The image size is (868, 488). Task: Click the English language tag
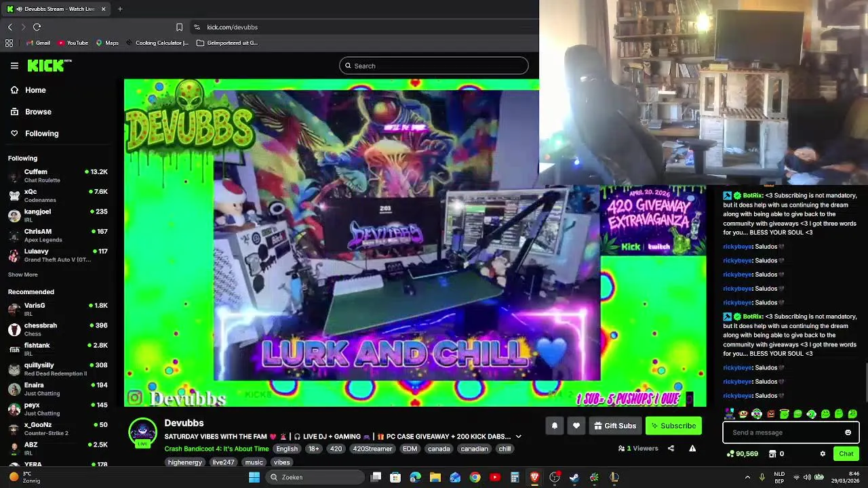click(x=287, y=449)
